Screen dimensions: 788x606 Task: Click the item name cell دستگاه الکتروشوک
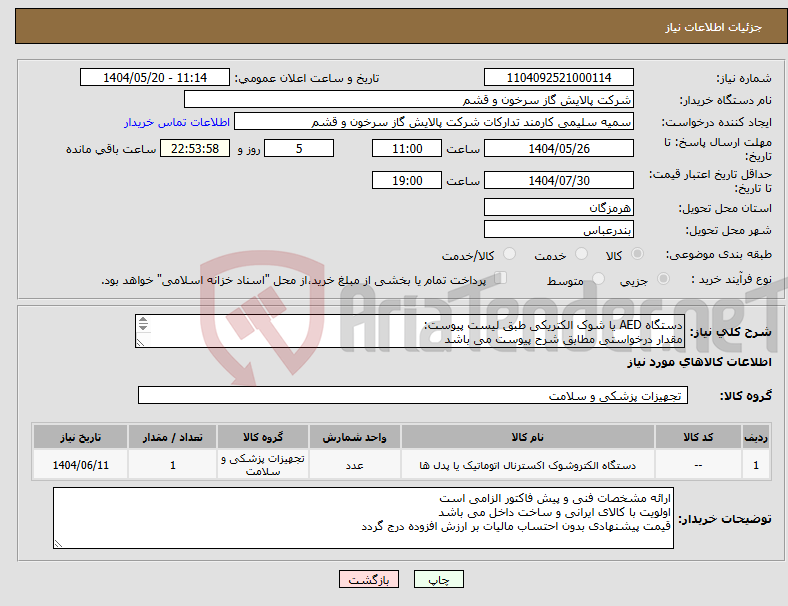click(x=528, y=465)
